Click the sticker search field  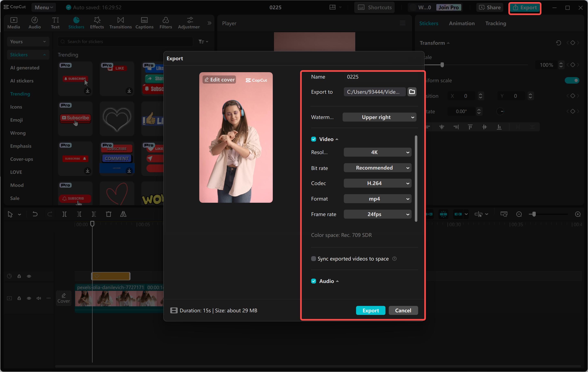125,41
